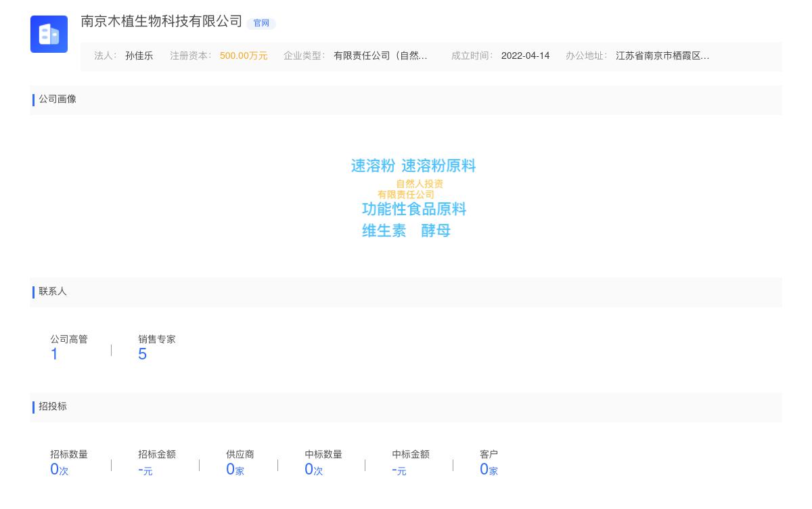Click the 中标金额 value
This screenshot has height=509, width=812.
pos(399,469)
